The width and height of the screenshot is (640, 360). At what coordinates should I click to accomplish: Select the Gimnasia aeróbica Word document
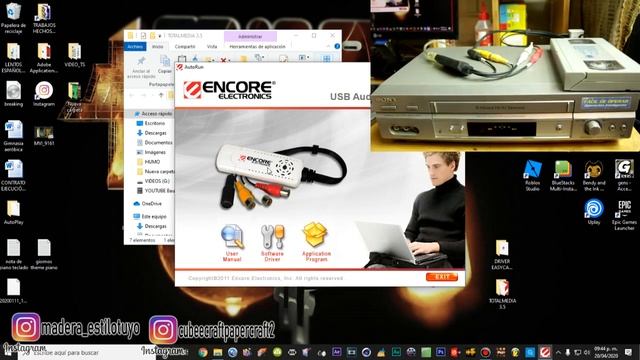pyautogui.click(x=13, y=136)
